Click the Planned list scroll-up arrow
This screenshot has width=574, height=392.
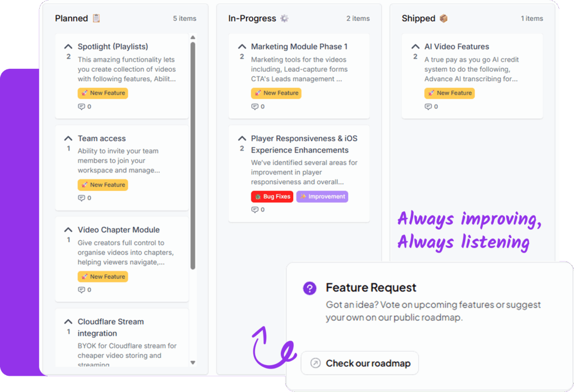coord(193,38)
